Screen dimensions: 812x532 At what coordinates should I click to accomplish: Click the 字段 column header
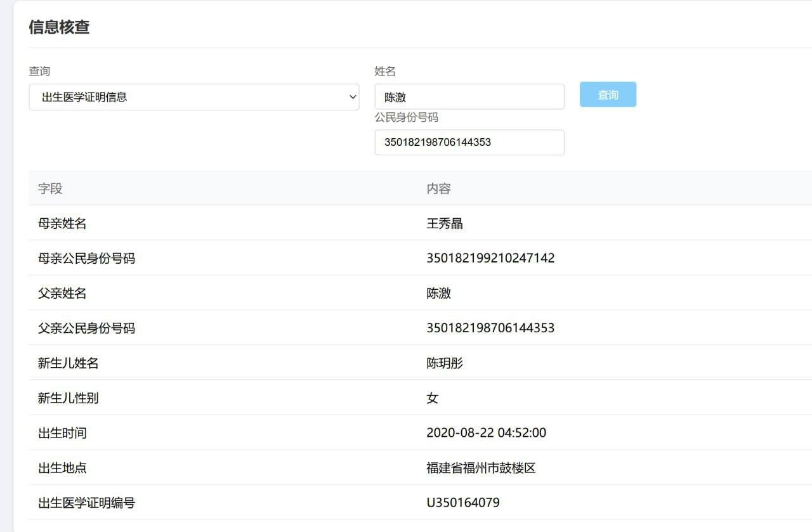coord(50,188)
